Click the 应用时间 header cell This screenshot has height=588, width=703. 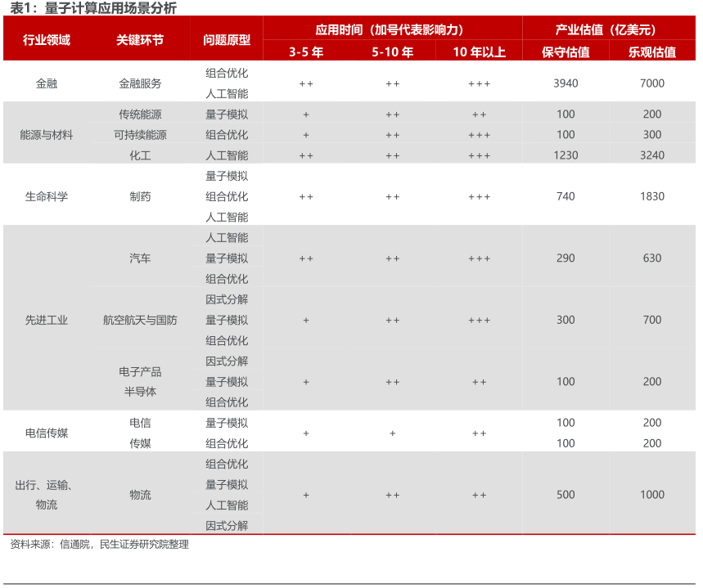coord(392,29)
